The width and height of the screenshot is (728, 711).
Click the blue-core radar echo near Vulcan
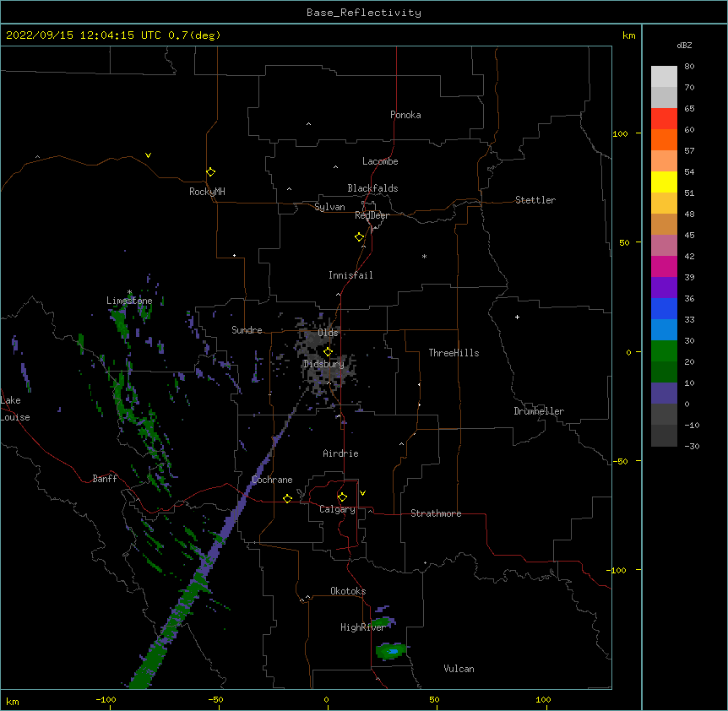391,651
